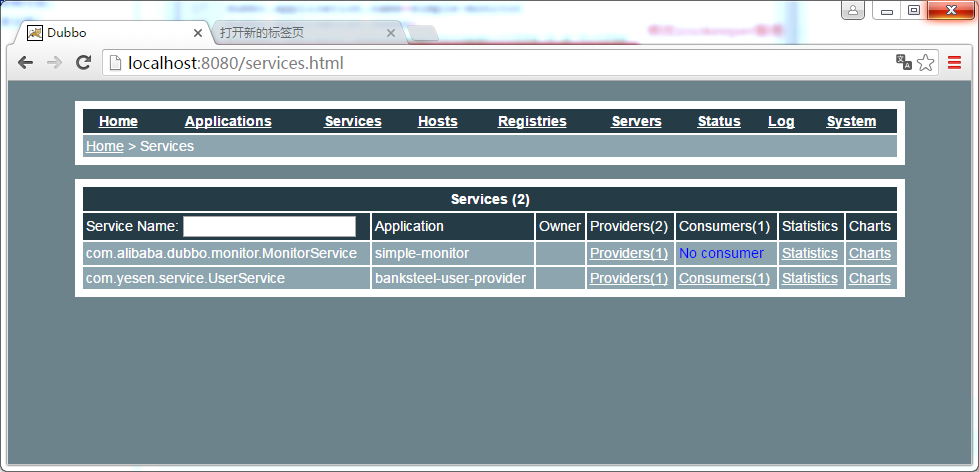The height and width of the screenshot is (472, 979).
Task: Close the Dubbo tab
Action: (198, 33)
